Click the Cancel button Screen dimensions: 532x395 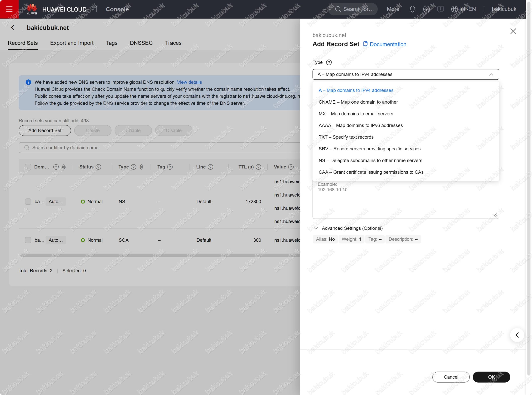(x=451, y=377)
